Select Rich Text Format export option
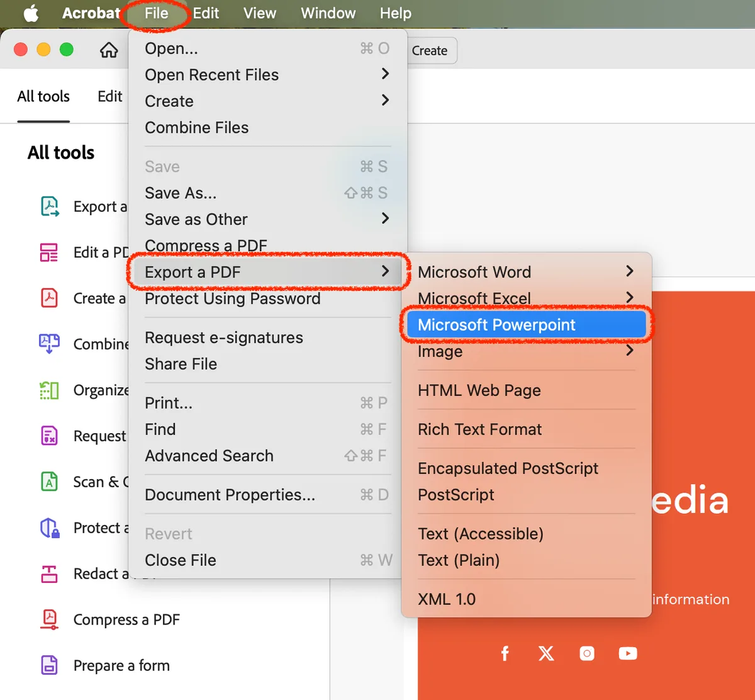 point(526,430)
